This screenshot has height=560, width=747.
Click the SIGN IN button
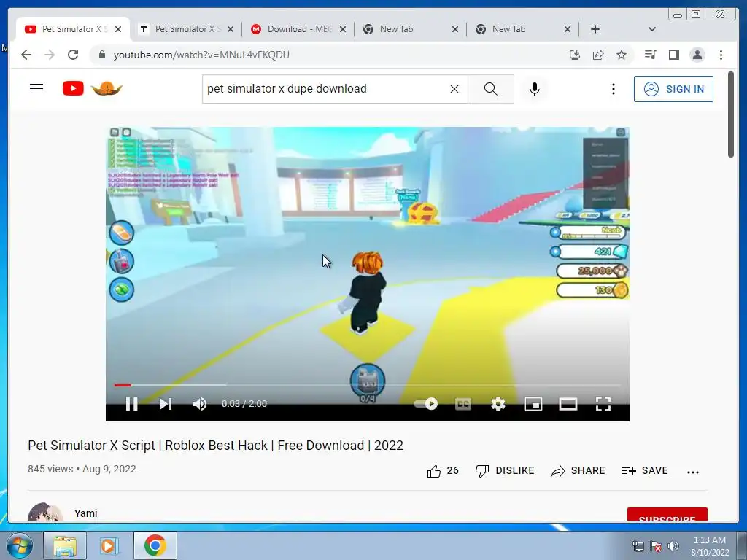point(673,89)
